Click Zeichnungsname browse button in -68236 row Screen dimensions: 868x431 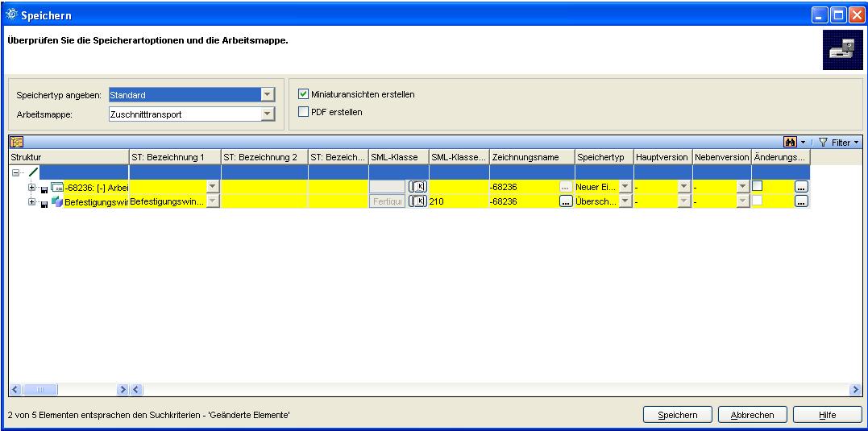[x=566, y=187]
